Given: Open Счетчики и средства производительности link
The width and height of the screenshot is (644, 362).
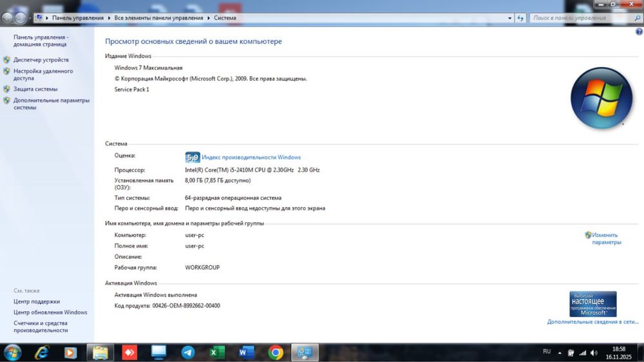Looking at the screenshot, I should coord(40,327).
